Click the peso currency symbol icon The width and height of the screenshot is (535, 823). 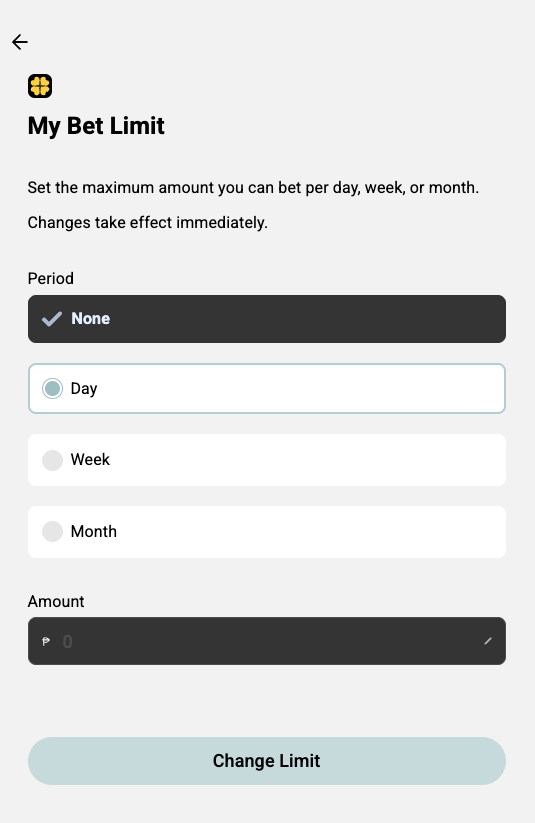(x=46, y=641)
